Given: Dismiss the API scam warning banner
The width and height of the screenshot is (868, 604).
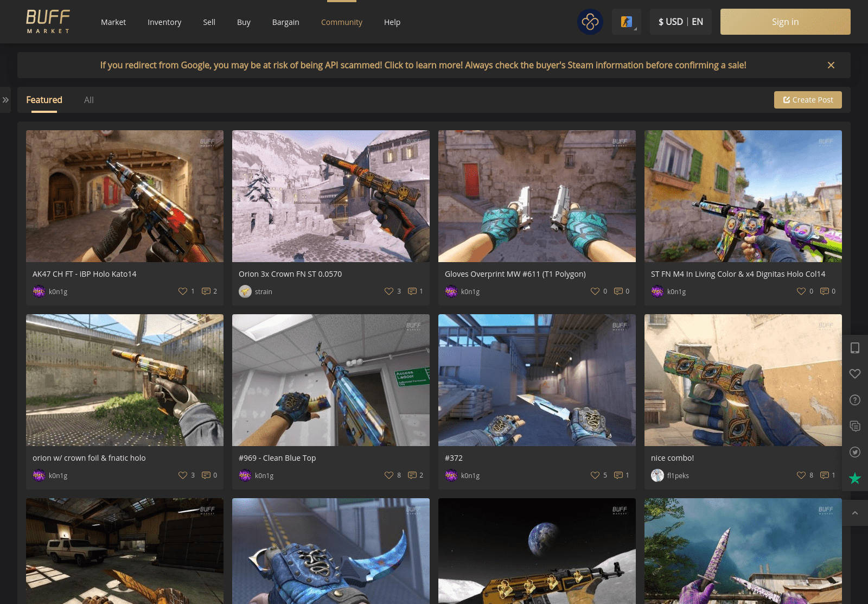Looking at the screenshot, I should coord(831,65).
